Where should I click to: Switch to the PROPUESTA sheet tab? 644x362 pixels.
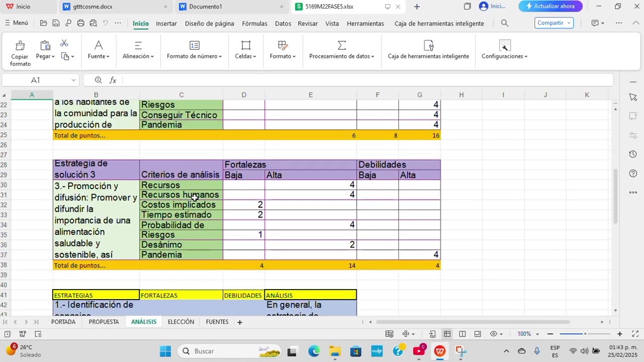point(104,322)
